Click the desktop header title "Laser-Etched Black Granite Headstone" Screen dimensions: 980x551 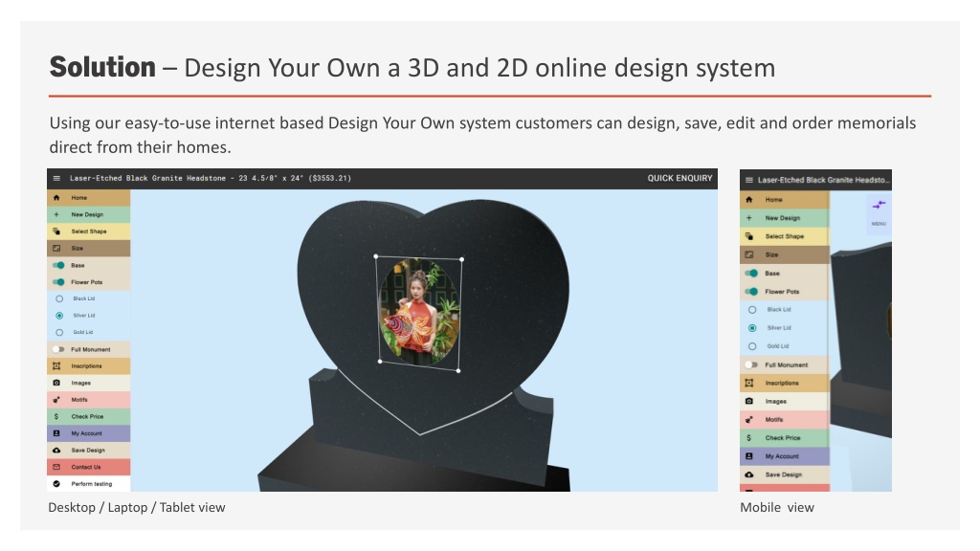pos(147,178)
